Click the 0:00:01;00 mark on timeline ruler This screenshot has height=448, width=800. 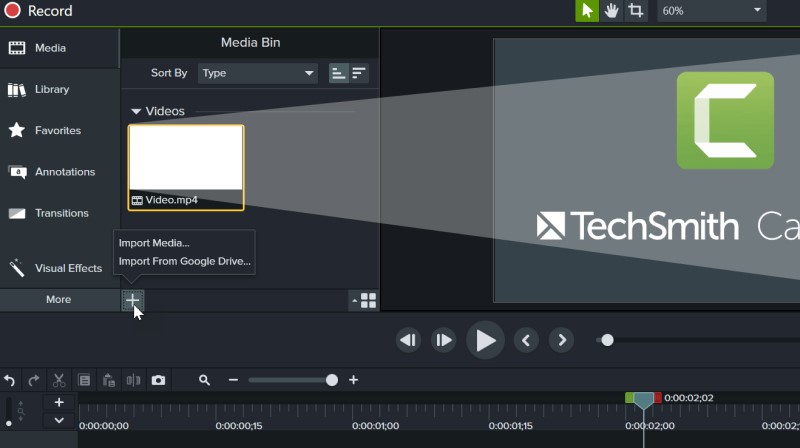click(376, 426)
